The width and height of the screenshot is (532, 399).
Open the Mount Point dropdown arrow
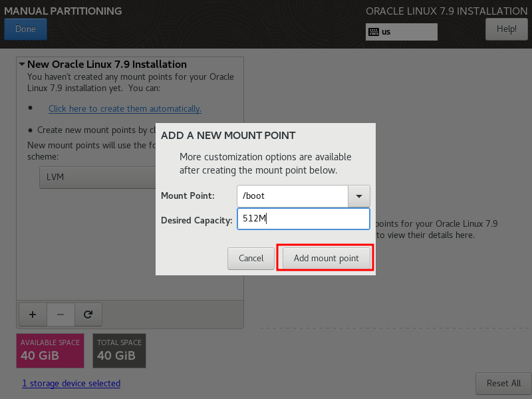pyautogui.click(x=358, y=196)
